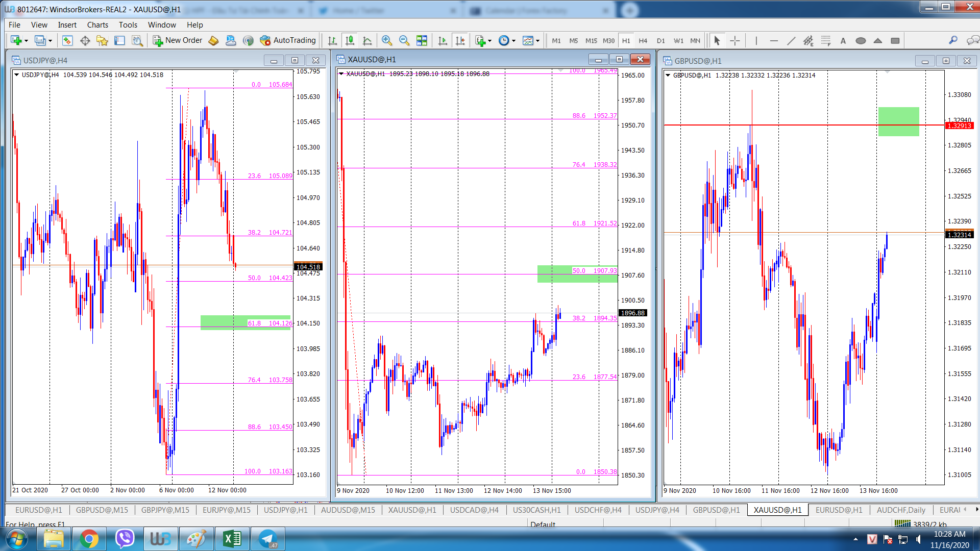Switch to the US30CASH,H1 chart tab
980x551 pixels.
coord(536,510)
